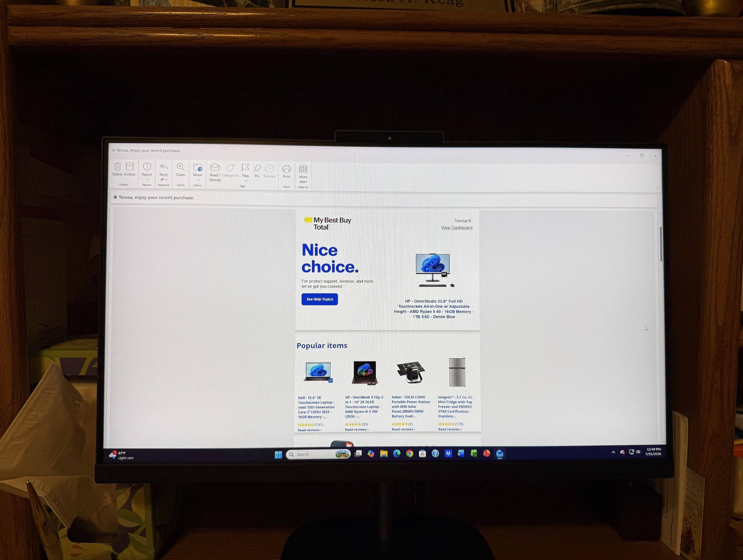Click the Outlook taskbar icon

coord(499,454)
